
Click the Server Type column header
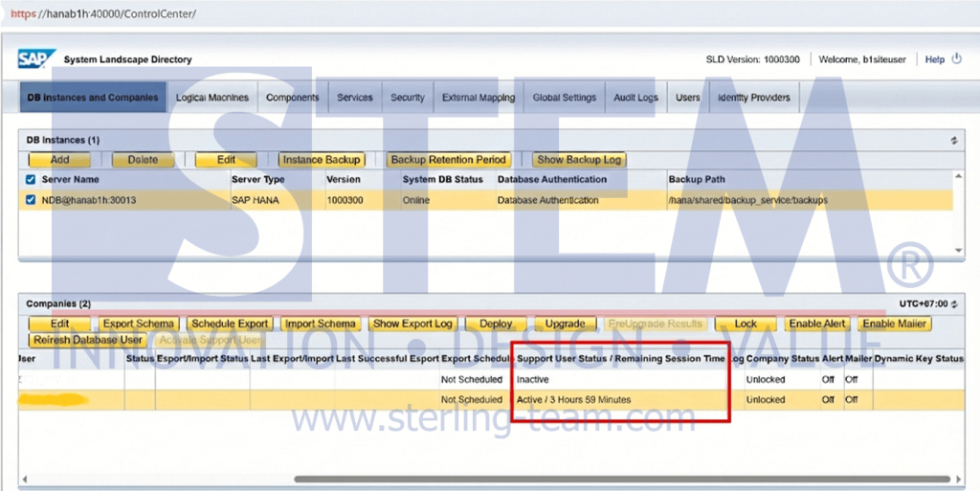click(258, 179)
